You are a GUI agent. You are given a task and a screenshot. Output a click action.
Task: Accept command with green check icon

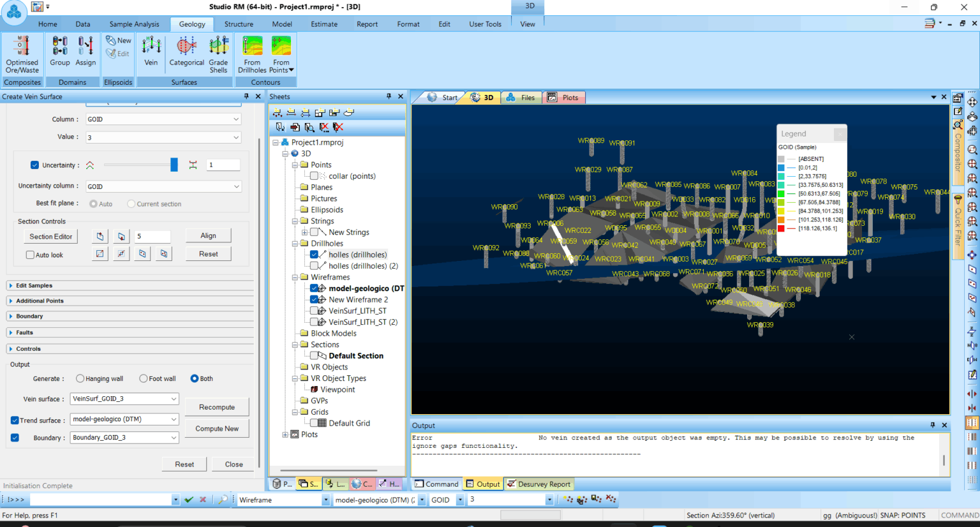point(189,500)
